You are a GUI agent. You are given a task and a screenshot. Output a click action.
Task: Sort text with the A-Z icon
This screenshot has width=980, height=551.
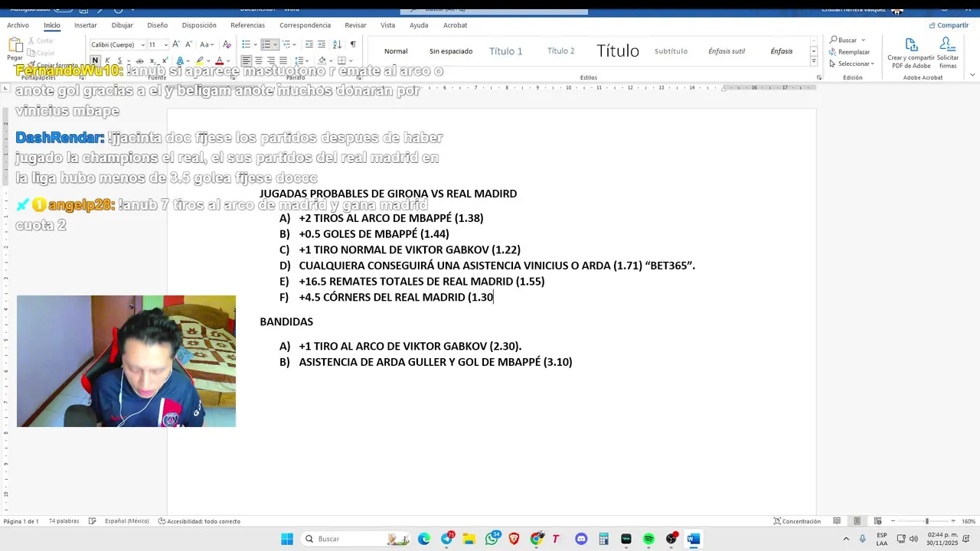point(338,44)
